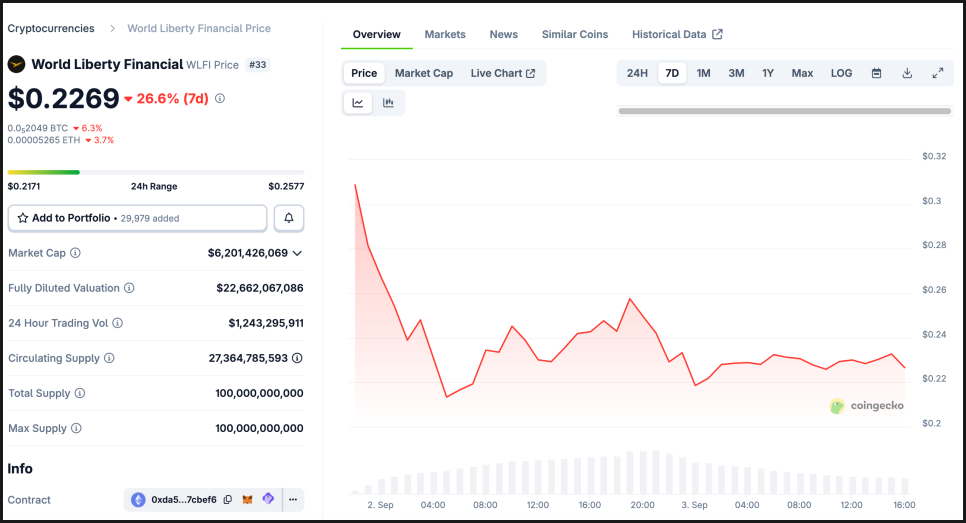Open the three-dot more menu in Contract row
Image resolution: width=966 pixels, height=523 pixels.
pos(293,500)
